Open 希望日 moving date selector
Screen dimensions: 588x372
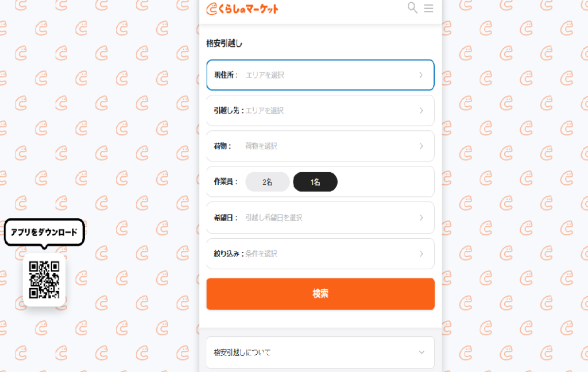click(320, 218)
